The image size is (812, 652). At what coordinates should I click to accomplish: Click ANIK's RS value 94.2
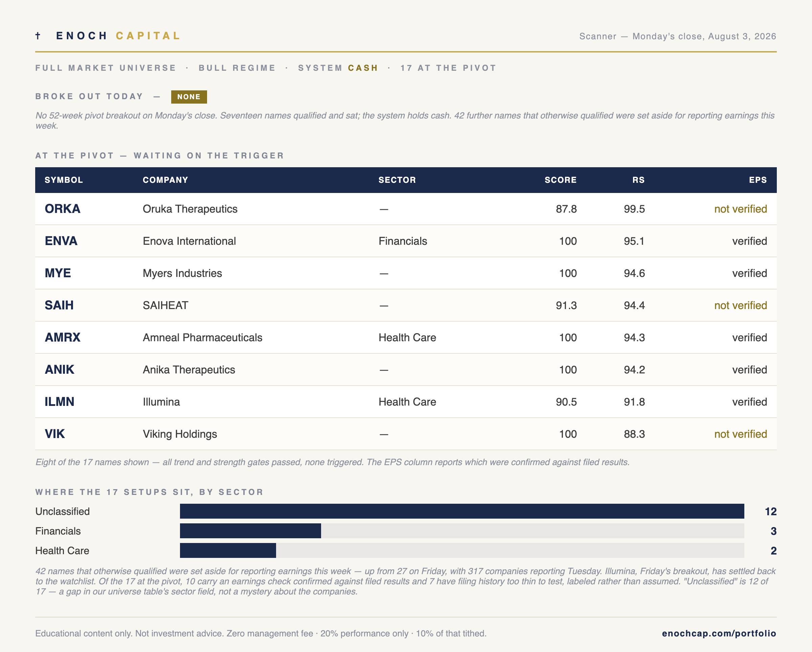tap(634, 369)
